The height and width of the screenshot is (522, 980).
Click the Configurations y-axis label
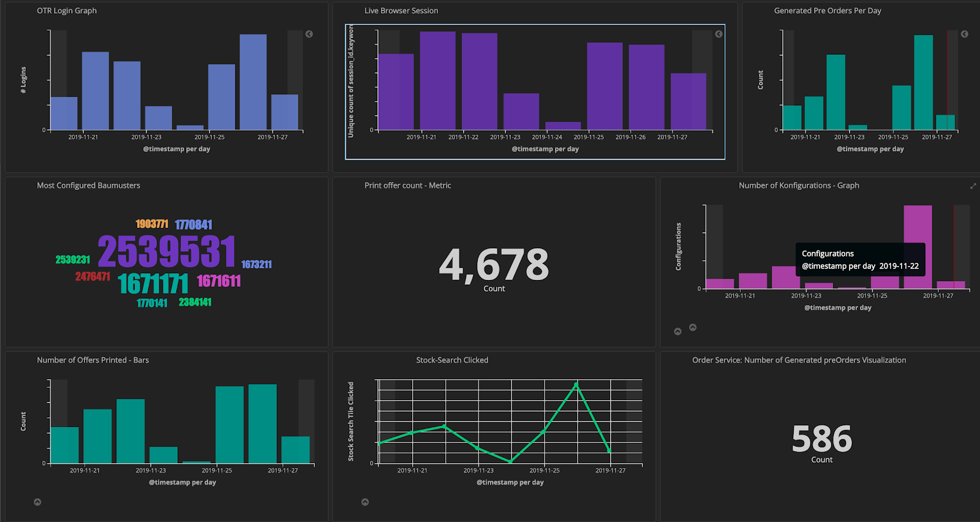(678, 246)
